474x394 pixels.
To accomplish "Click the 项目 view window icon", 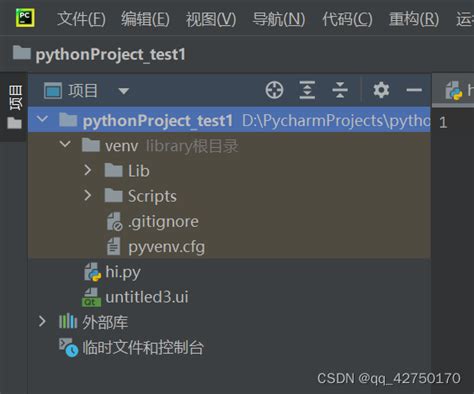I will (53, 90).
